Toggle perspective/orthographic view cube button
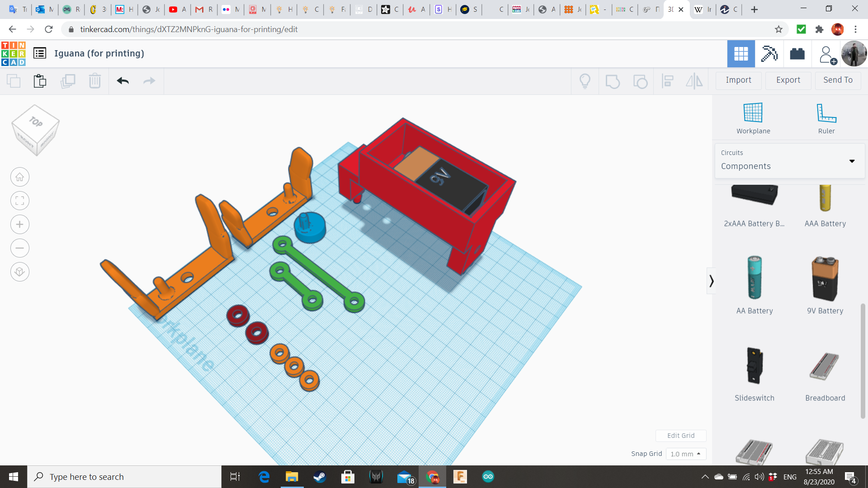Image resolution: width=868 pixels, height=488 pixels. pos(20,272)
